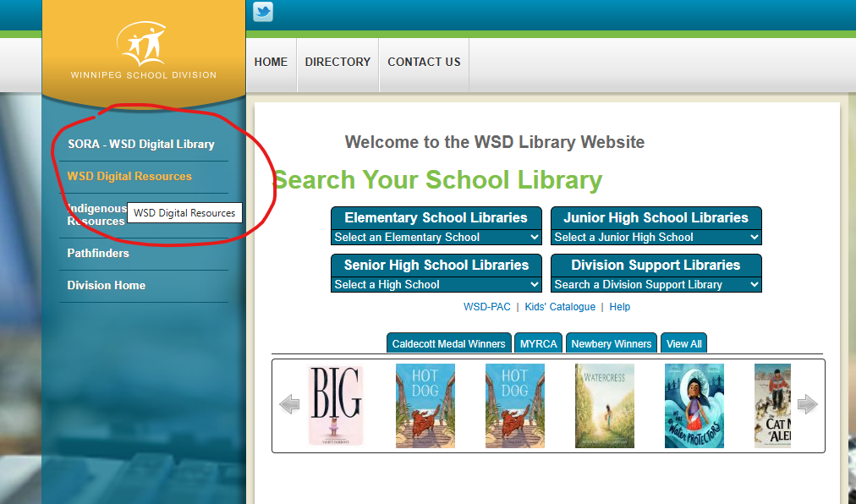This screenshot has width=856, height=504.
Task: Open the BIG book cover
Action: [x=335, y=406]
